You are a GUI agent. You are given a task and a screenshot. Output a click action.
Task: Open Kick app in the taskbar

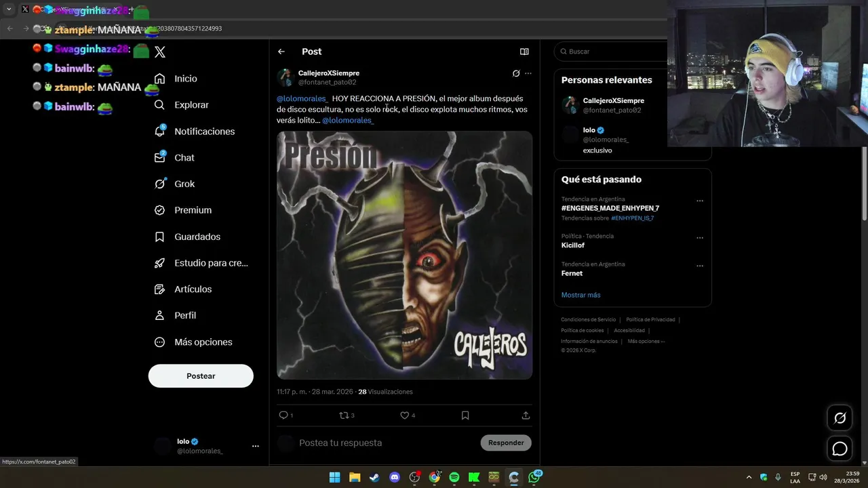click(474, 477)
